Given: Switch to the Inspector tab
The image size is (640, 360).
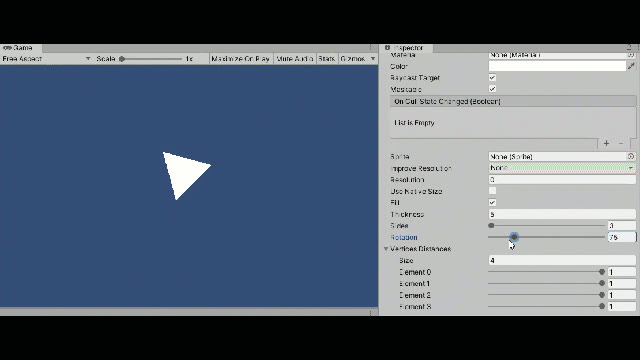Looking at the screenshot, I should 406,48.
